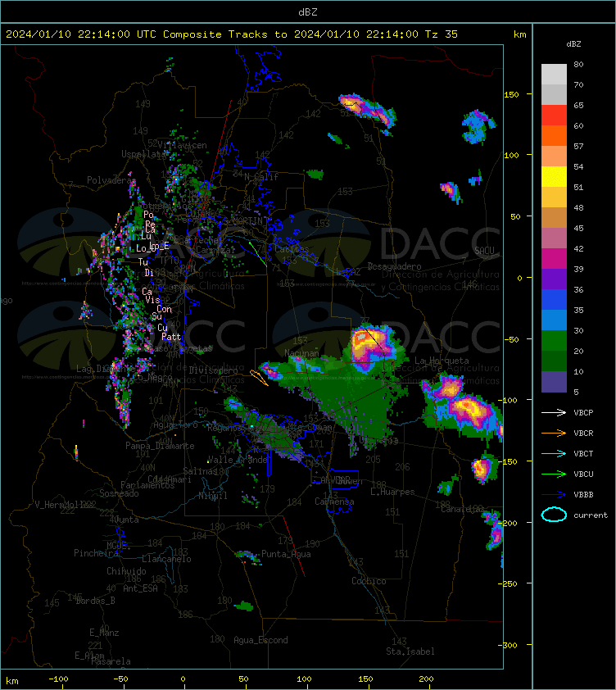Click the 'Vis' track label
The image size is (616, 690).
[x=152, y=300]
